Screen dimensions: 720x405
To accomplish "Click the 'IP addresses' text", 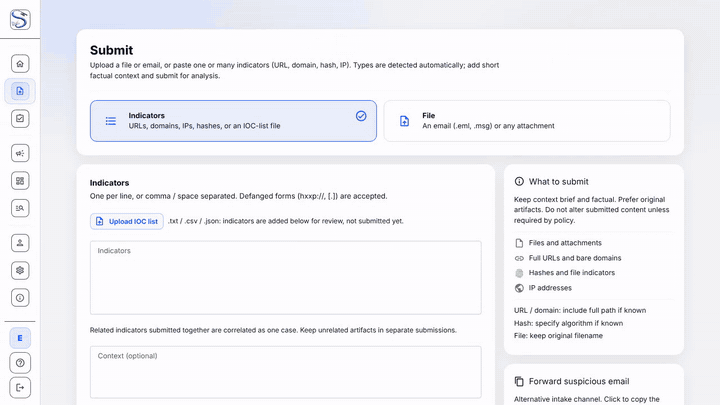I will coord(550,288).
